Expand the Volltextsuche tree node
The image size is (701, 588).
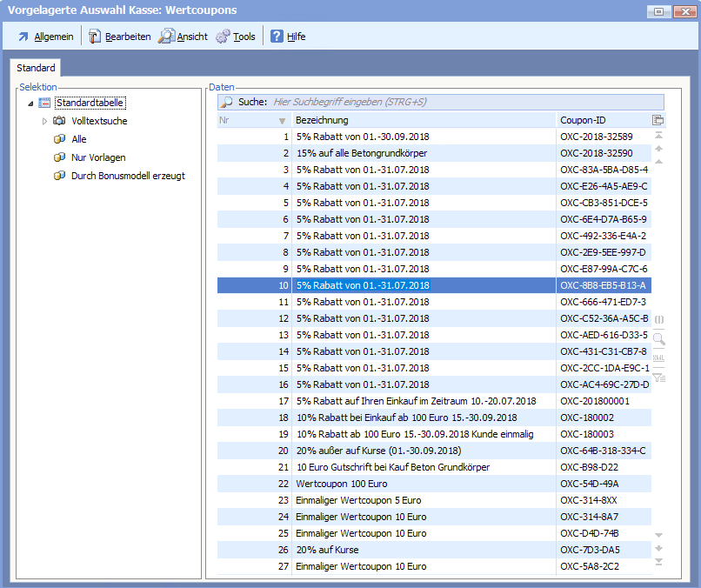tap(45, 121)
